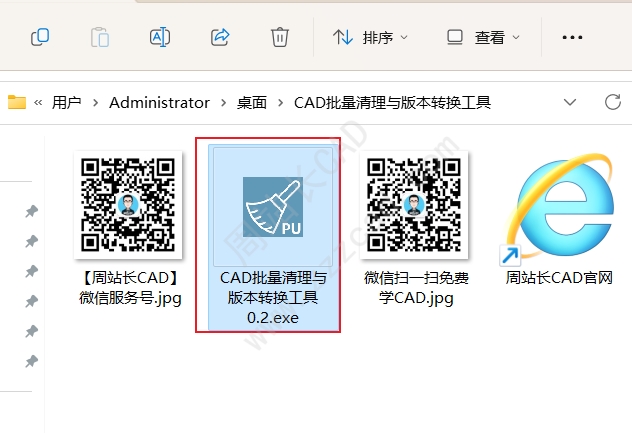
Task: Click file name 【周站长CAD】微信服务号.jpg
Action: tap(130, 288)
